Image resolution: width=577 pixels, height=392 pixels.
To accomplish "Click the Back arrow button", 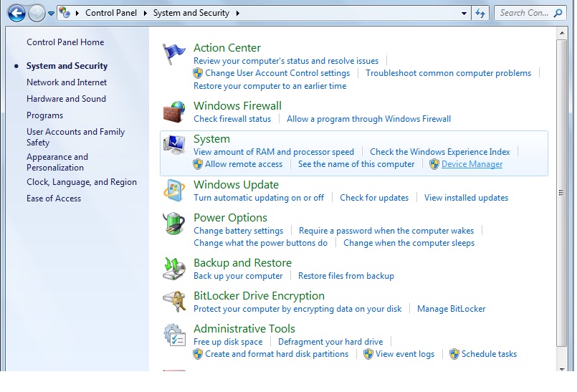I will (x=16, y=13).
